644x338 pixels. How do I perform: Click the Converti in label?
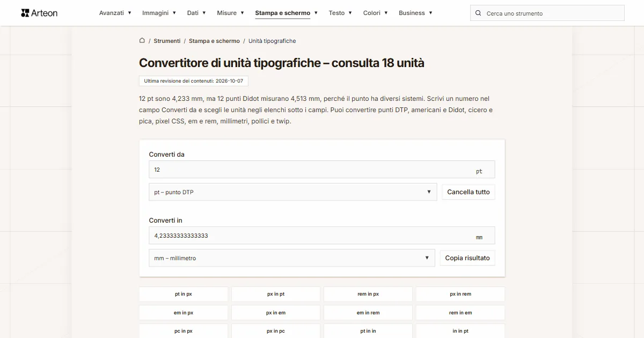(165, 221)
